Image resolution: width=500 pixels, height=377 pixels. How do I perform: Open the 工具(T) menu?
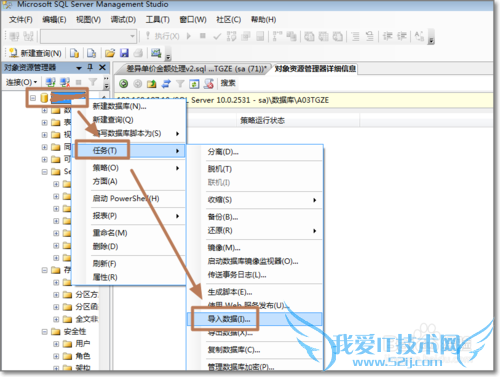tap(157, 20)
